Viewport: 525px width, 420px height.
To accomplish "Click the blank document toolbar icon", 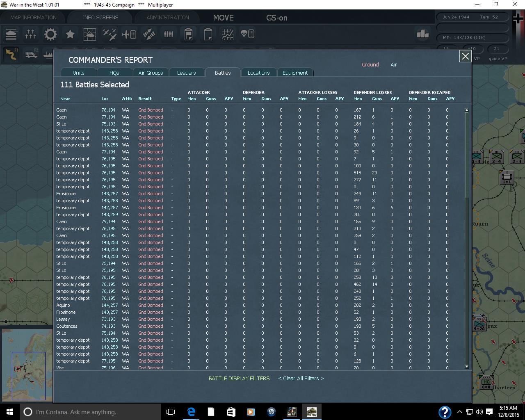I will pyautogui.click(x=208, y=34).
